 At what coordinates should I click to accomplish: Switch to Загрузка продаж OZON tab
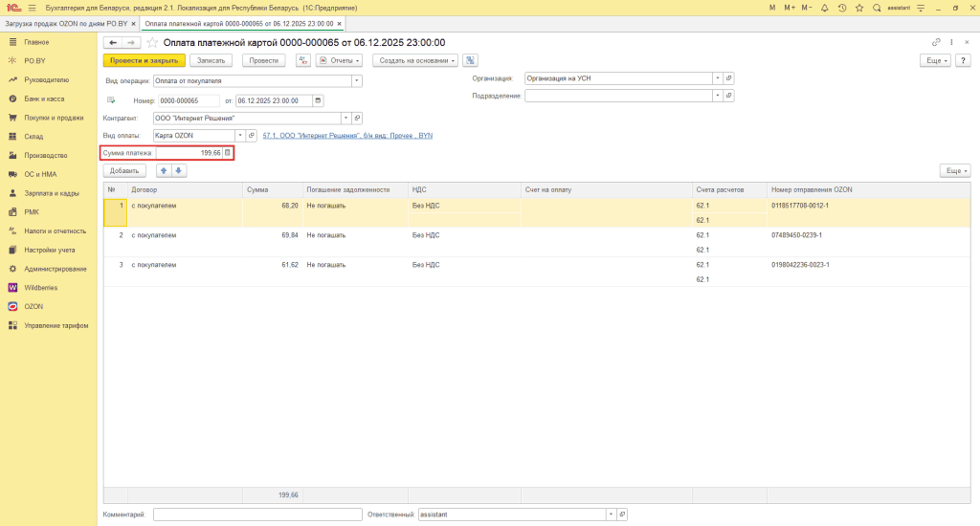click(x=66, y=24)
